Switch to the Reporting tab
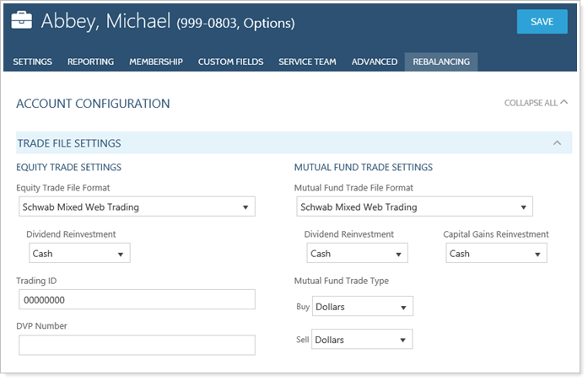This screenshot has width=588, height=381. coord(90,62)
